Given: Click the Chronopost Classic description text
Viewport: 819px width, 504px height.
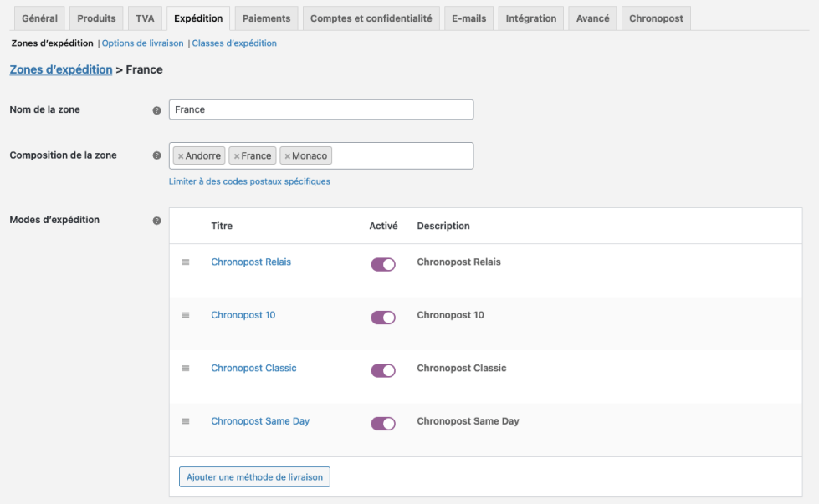Looking at the screenshot, I should [x=462, y=369].
